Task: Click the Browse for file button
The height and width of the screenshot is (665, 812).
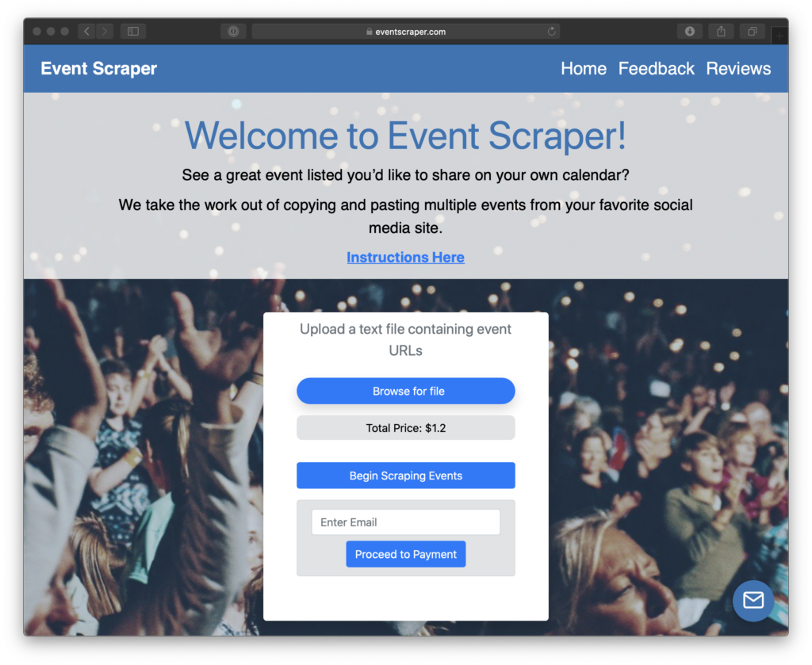Action: click(406, 392)
